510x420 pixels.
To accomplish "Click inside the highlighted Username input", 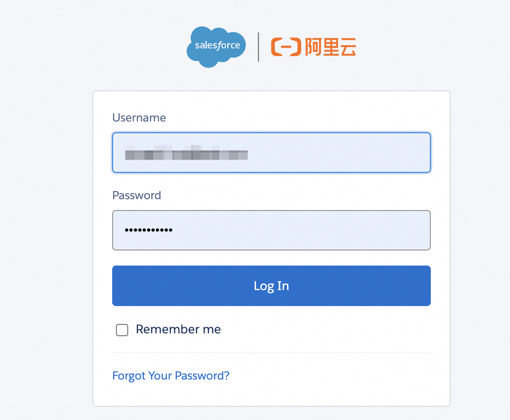I will (271, 153).
